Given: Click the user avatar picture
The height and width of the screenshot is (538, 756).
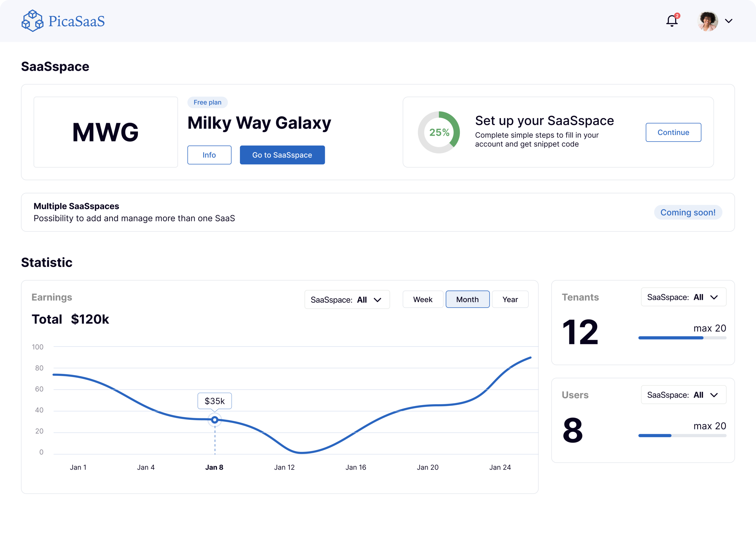Looking at the screenshot, I should click(x=708, y=21).
